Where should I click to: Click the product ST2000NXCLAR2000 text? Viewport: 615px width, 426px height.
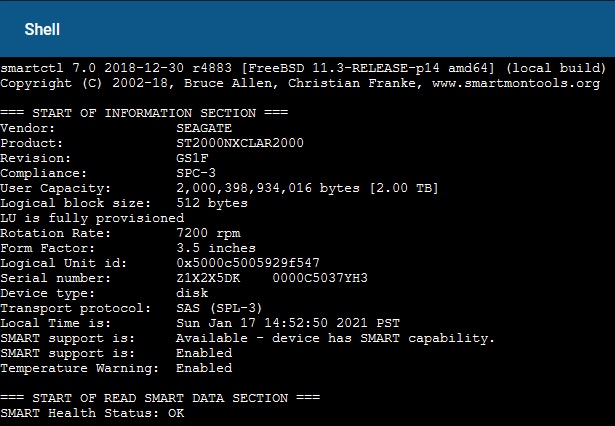[240, 143]
